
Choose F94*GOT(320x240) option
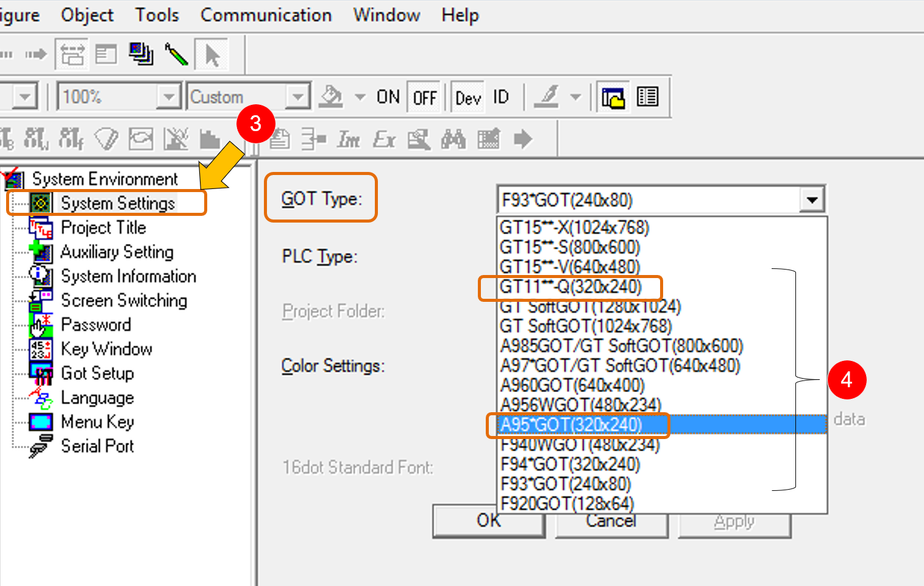[662, 464]
